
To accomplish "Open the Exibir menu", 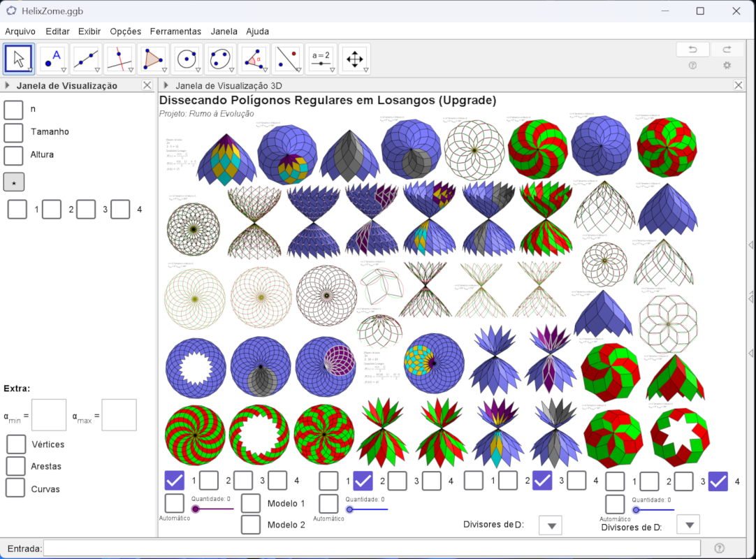I will tap(89, 31).
